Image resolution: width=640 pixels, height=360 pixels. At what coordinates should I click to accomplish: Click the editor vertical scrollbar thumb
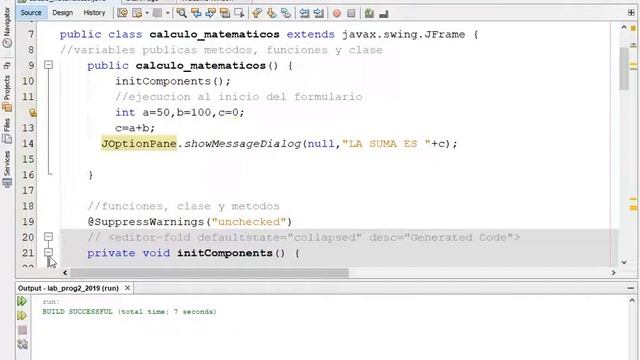624,69
